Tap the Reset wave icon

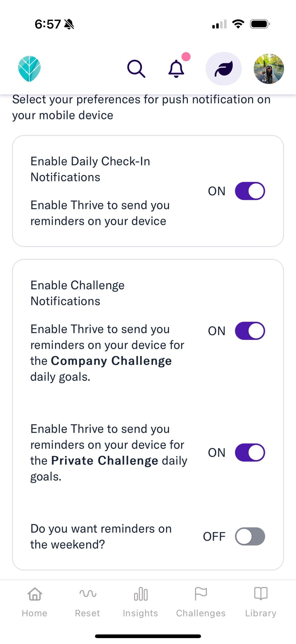click(88, 593)
